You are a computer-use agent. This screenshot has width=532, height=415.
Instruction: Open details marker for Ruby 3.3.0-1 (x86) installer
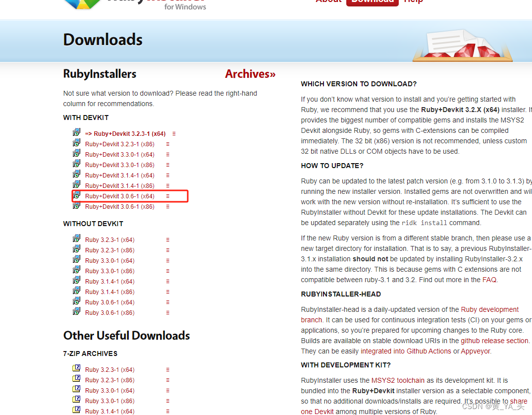click(x=167, y=271)
